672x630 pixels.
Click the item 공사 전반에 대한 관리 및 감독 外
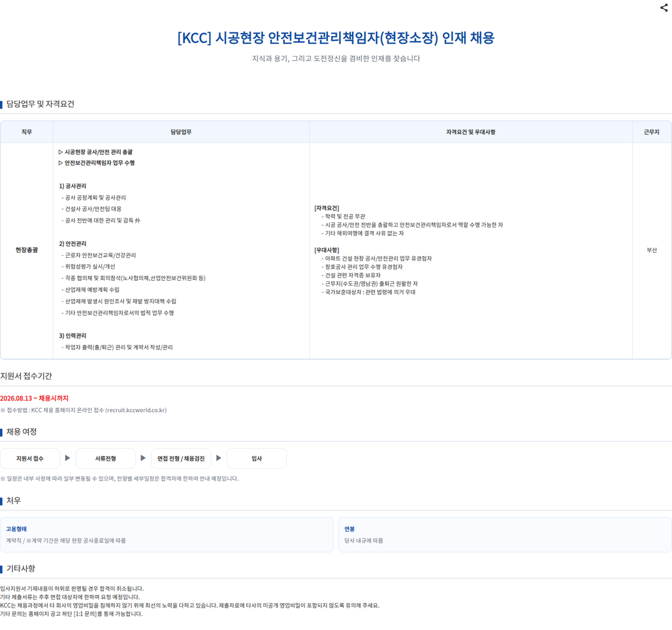pyautogui.click(x=101, y=220)
